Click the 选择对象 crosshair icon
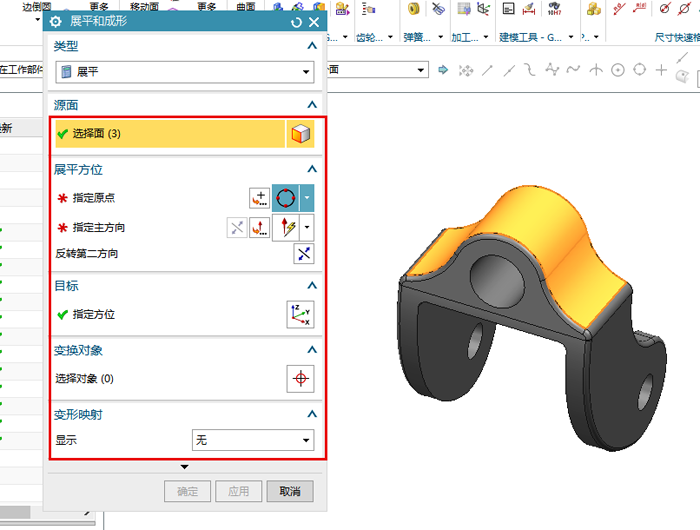Image resolution: width=700 pixels, height=530 pixels. pyautogui.click(x=300, y=379)
